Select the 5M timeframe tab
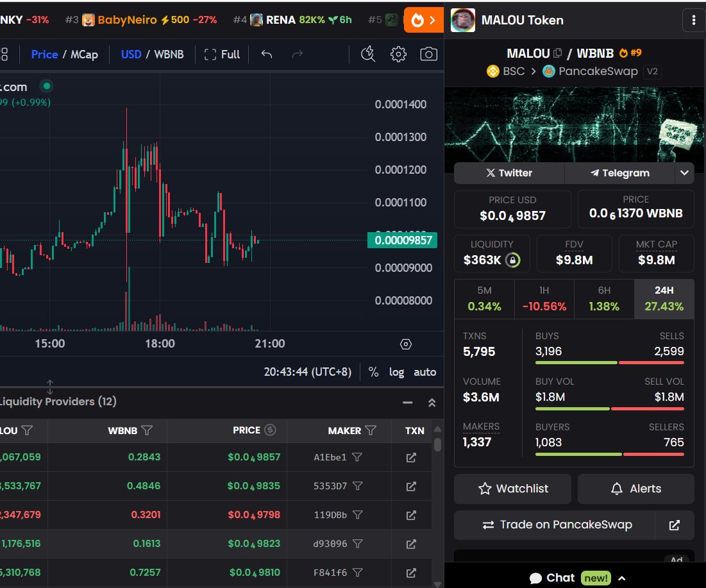This screenshot has height=588, width=706. coord(485,299)
